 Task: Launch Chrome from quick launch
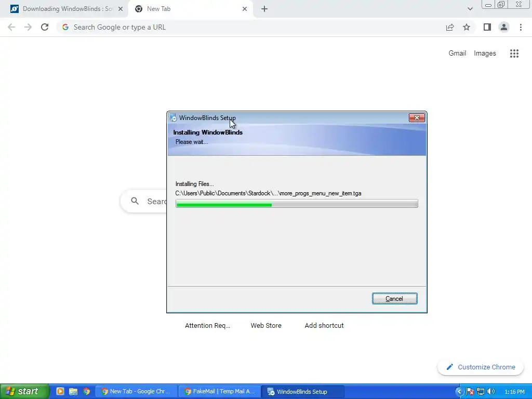87,391
